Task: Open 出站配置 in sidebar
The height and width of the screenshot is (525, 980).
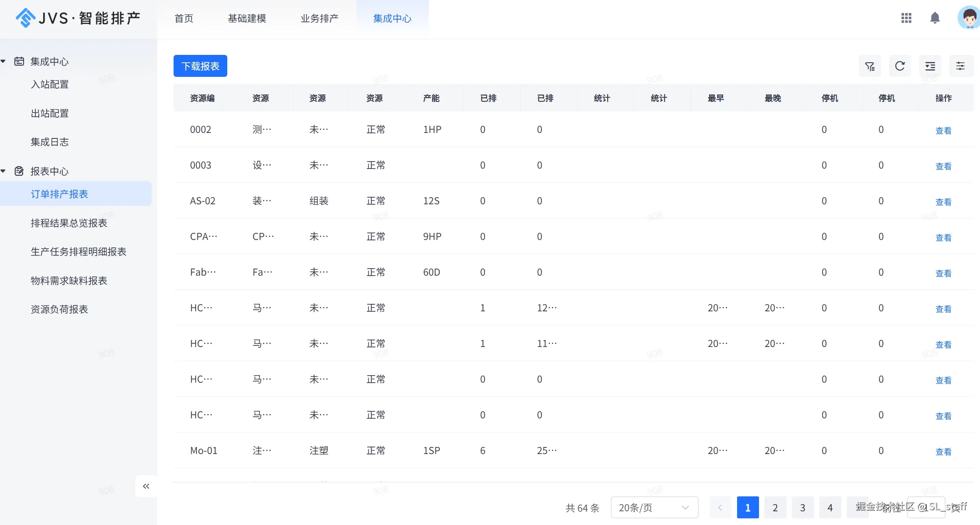Action: [x=50, y=113]
